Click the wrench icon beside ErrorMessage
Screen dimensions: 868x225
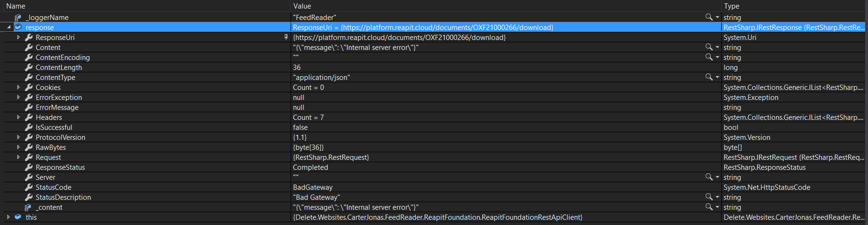click(x=29, y=107)
